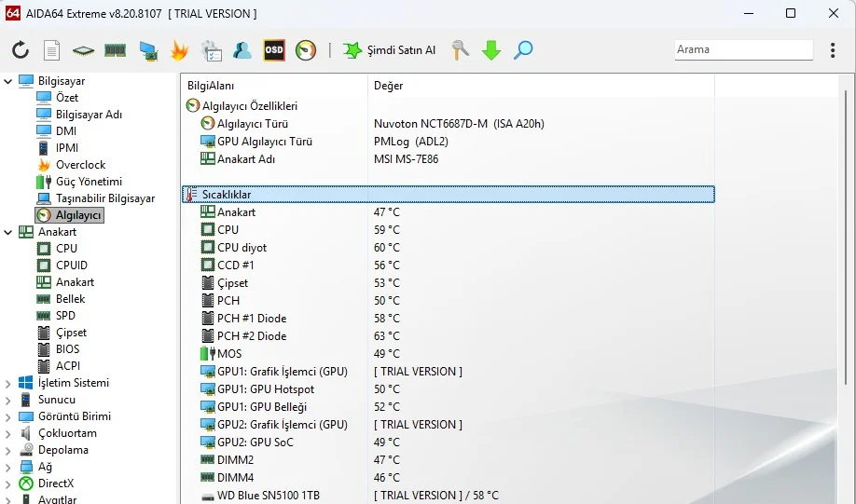Select CPU under Anakart tree
The image size is (856, 504).
(x=57, y=249)
